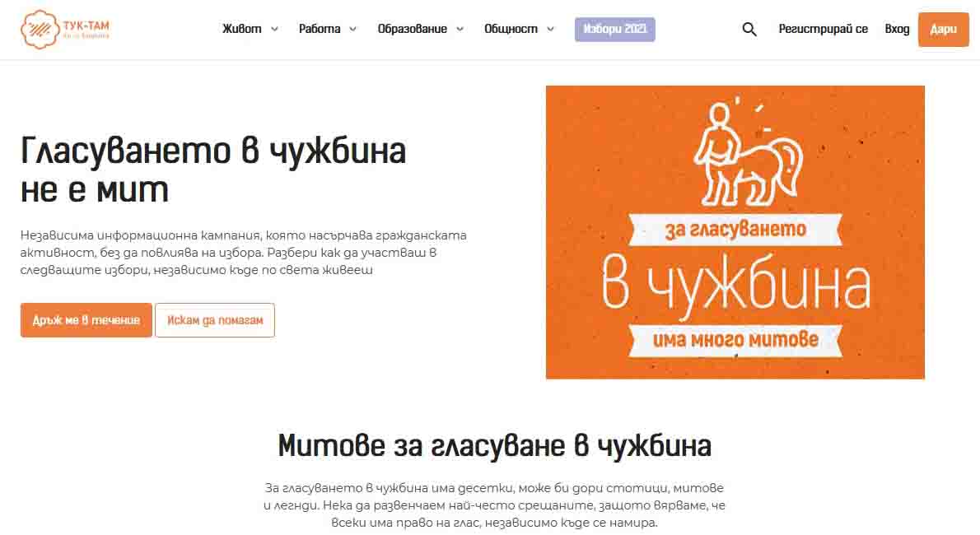Screen dimensions: 980x535
Task: Expand the Работа dropdown chevron
Action: (x=352, y=30)
